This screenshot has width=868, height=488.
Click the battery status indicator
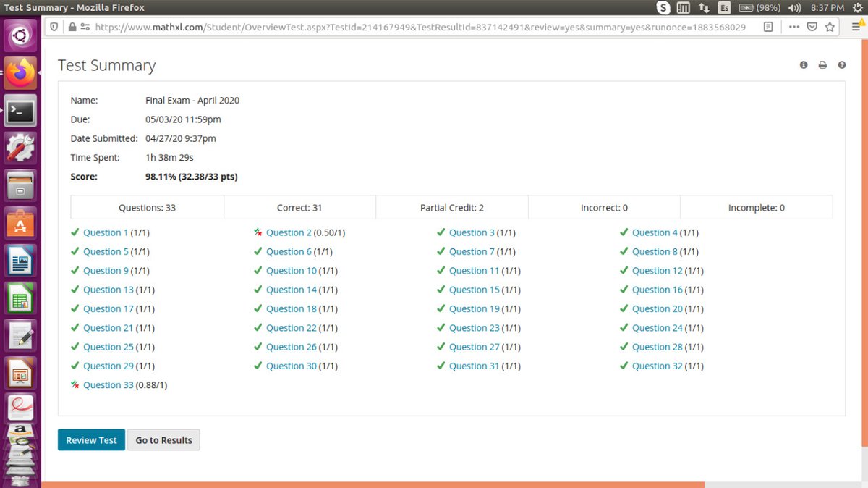[761, 8]
